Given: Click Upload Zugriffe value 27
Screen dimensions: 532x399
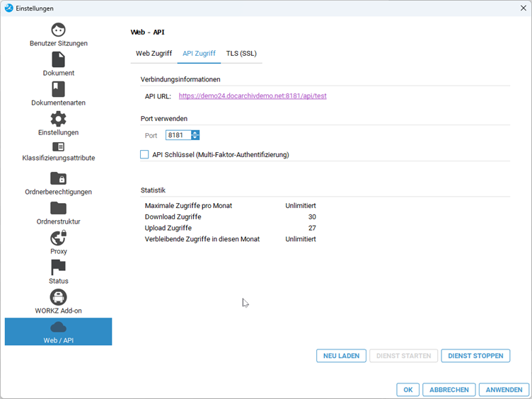Looking at the screenshot, I should [x=312, y=228].
